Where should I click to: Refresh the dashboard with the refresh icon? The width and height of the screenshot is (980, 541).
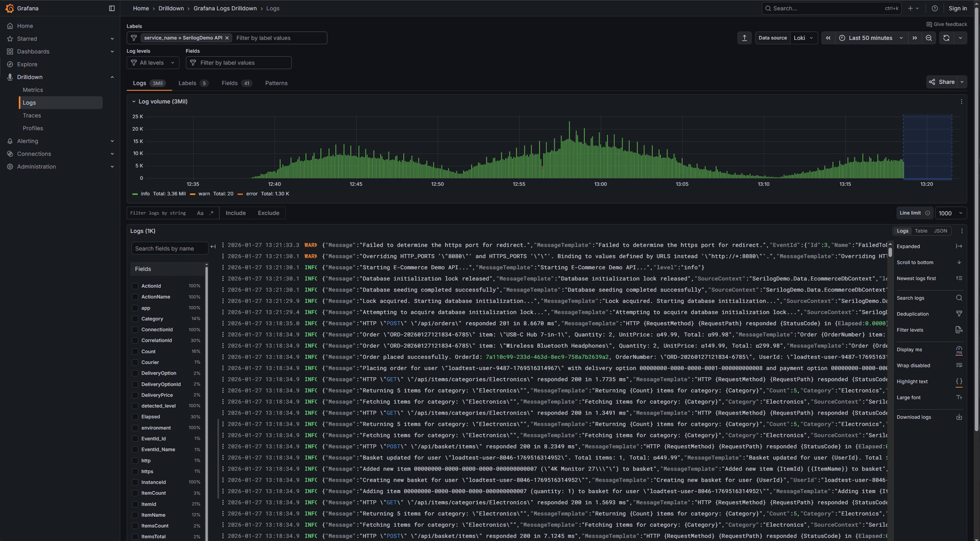click(946, 38)
